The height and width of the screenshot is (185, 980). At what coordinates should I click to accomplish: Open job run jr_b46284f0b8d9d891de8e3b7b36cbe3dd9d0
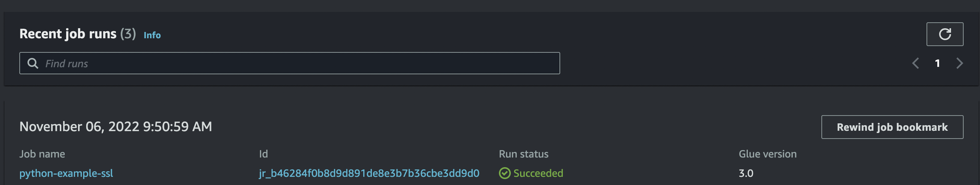point(369,173)
